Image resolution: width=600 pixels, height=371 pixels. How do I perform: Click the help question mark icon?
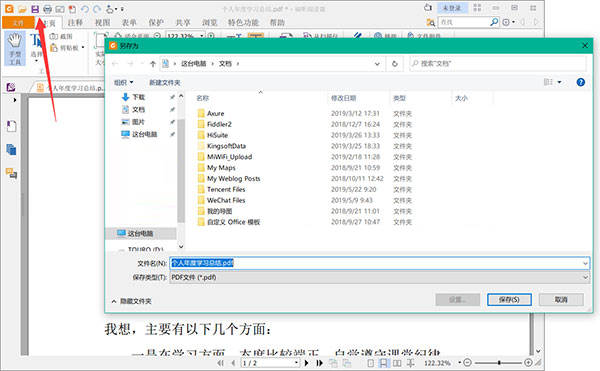580,82
